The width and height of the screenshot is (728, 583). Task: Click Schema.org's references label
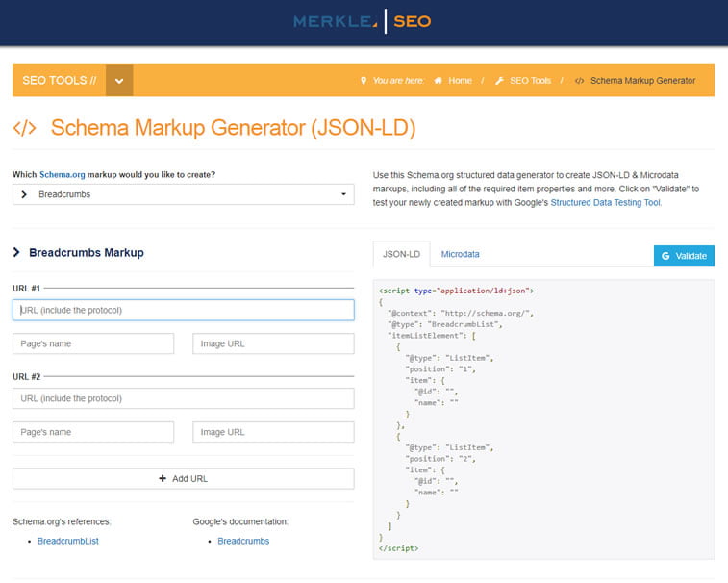coord(62,521)
